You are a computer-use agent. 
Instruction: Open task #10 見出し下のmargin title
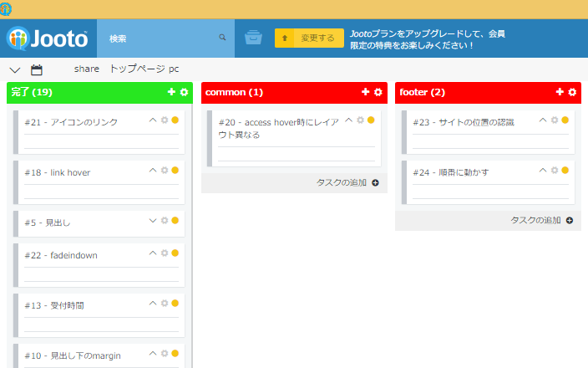pos(73,356)
